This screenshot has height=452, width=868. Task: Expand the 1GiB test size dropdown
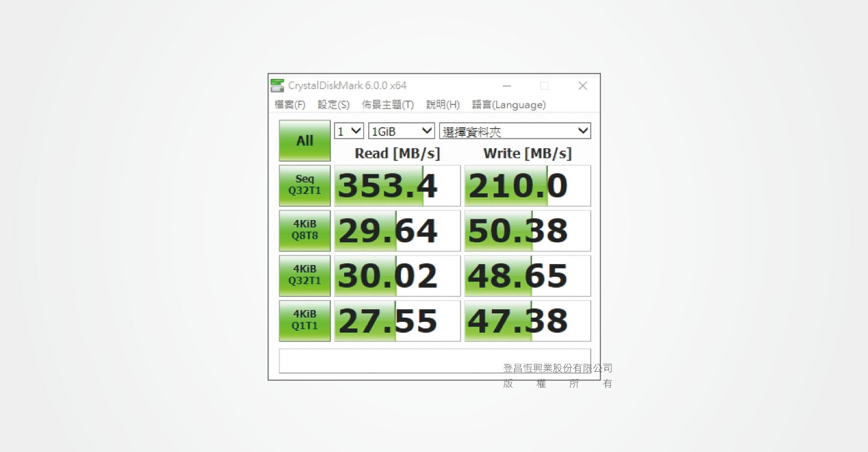pos(401,131)
